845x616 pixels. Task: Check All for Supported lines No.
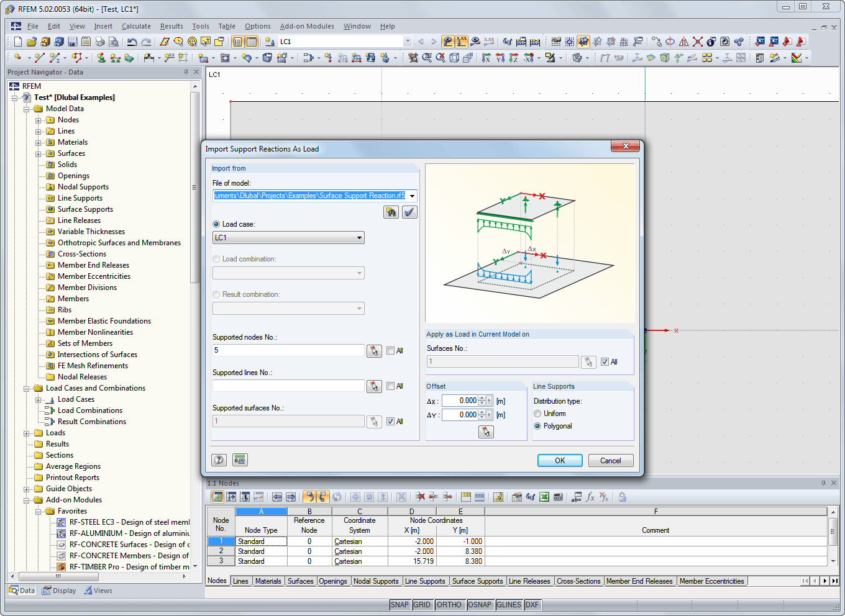(390, 386)
